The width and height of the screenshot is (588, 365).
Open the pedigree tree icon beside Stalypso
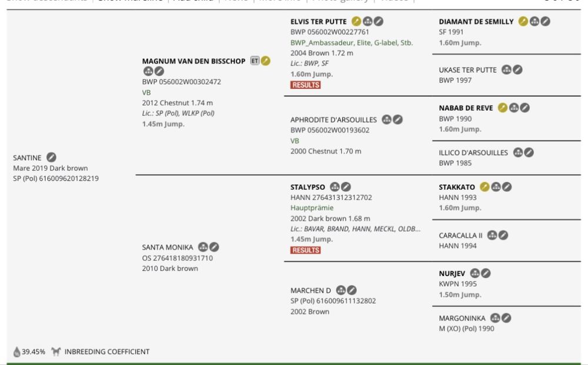pos(335,187)
